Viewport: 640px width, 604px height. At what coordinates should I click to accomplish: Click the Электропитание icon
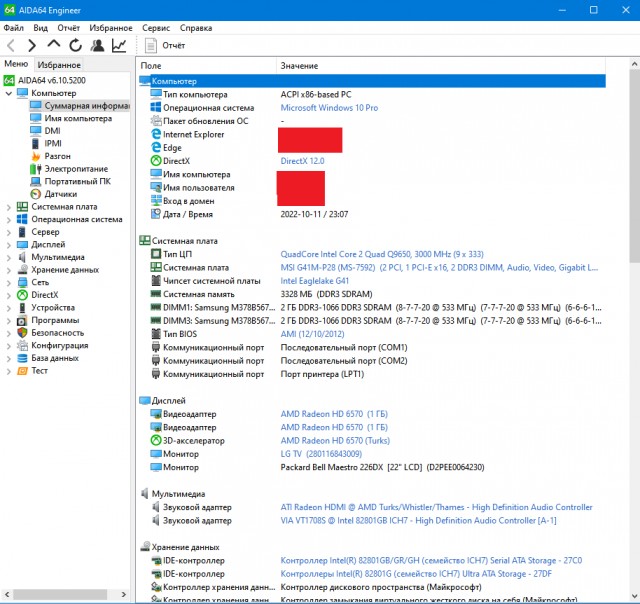coord(36,169)
